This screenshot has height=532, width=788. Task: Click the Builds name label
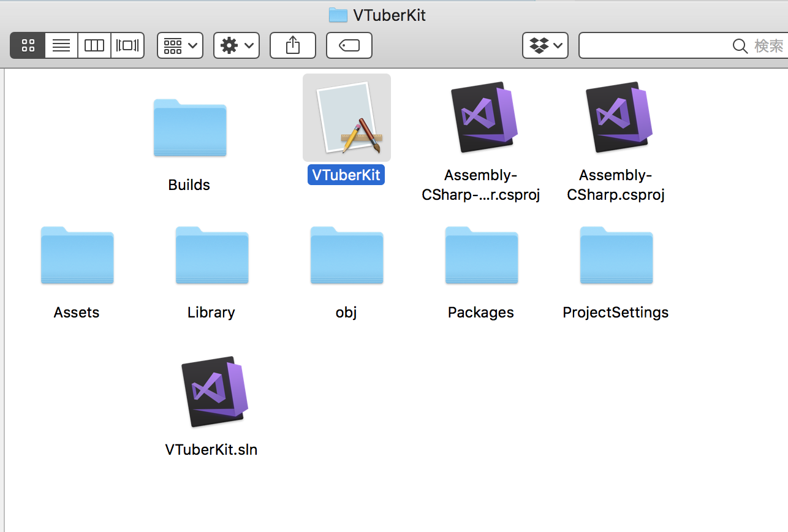pos(189,185)
